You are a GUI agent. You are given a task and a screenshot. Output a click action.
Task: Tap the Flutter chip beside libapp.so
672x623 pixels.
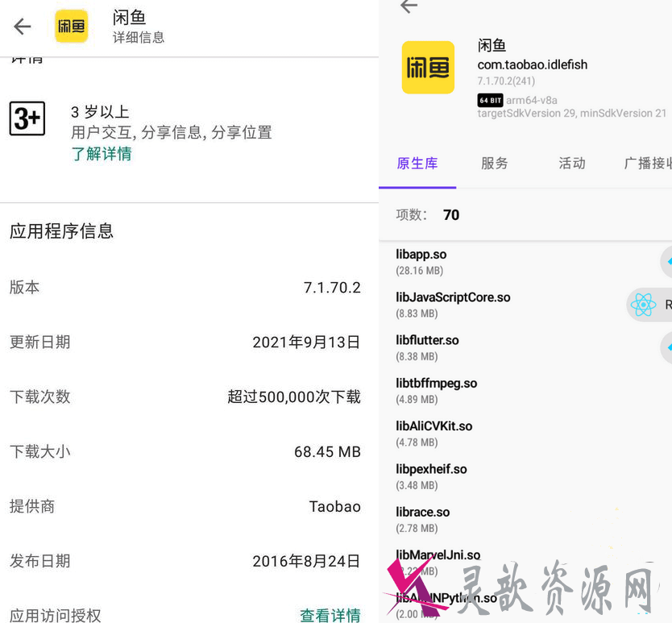click(x=666, y=262)
